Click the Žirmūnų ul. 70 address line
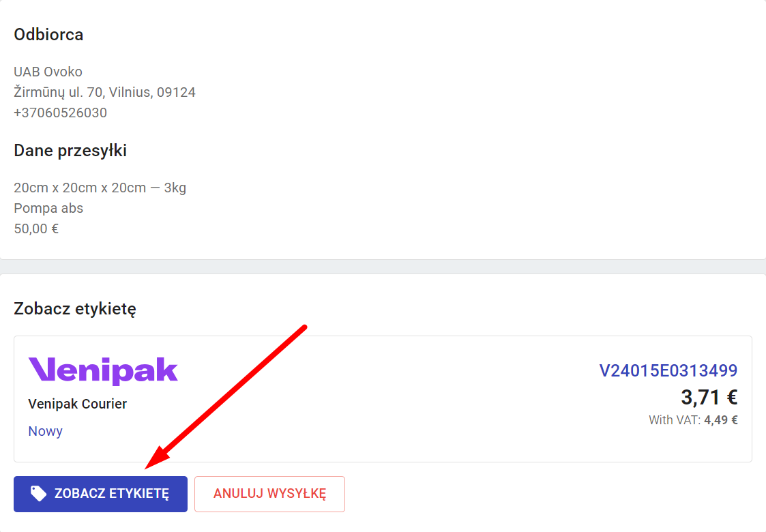Image resolution: width=766 pixels, height=532 pixels. click(104, 92)
